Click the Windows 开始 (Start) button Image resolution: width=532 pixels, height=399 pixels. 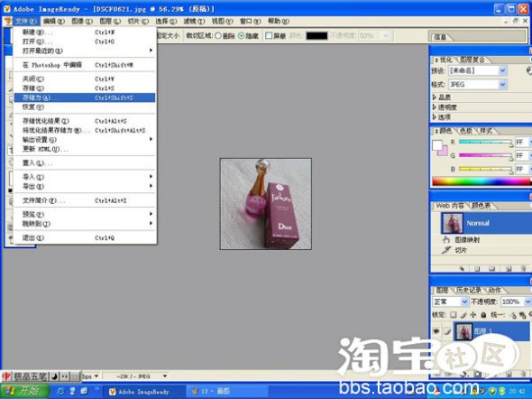pos(24,391)
